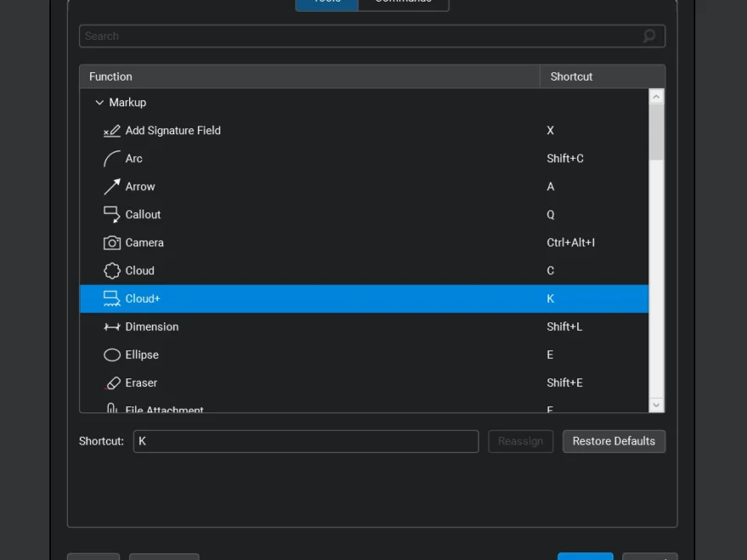The width and height of the screenshot is (747, 560).
Task: Select the Dimension tool icon
Action: click(112, 327)
